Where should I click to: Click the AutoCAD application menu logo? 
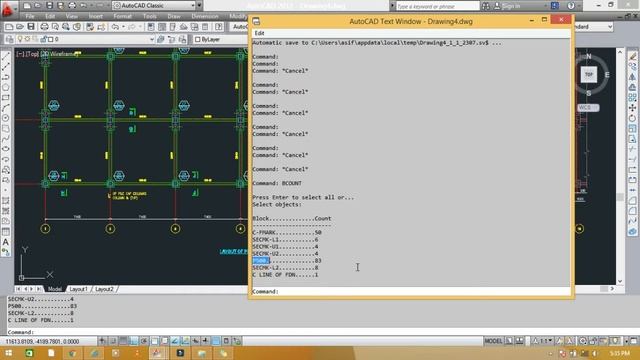pyautogui.click(x=7, y=9)
